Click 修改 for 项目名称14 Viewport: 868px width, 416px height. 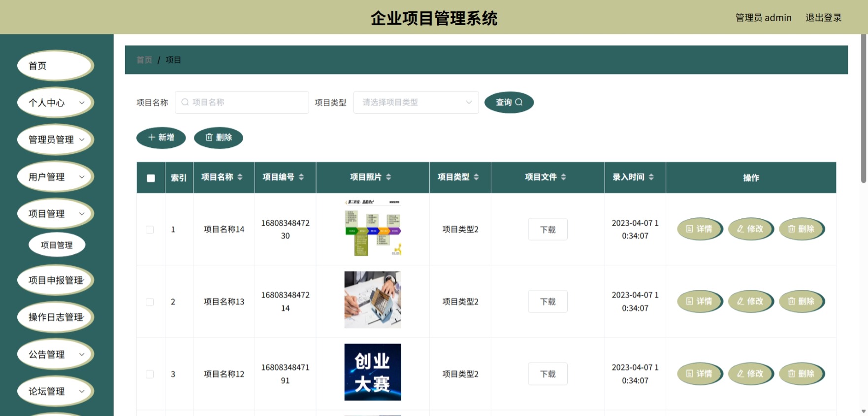[x=750, y=229]
